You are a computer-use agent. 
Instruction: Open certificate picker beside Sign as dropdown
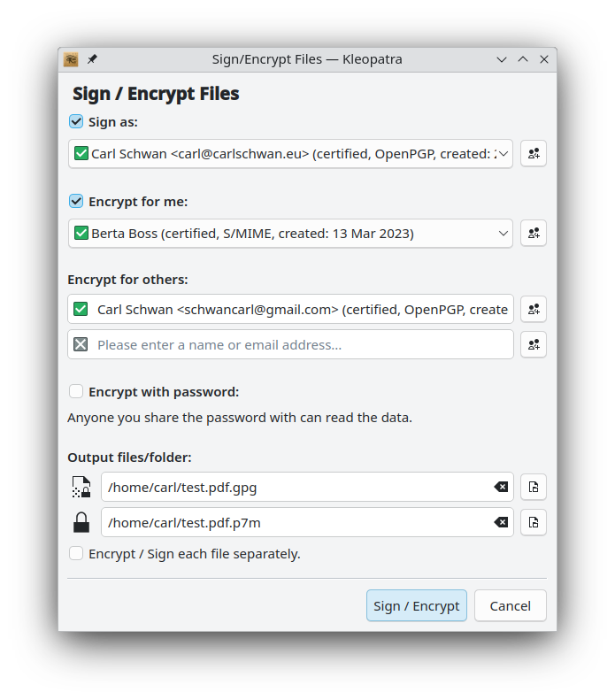[534, 154]
